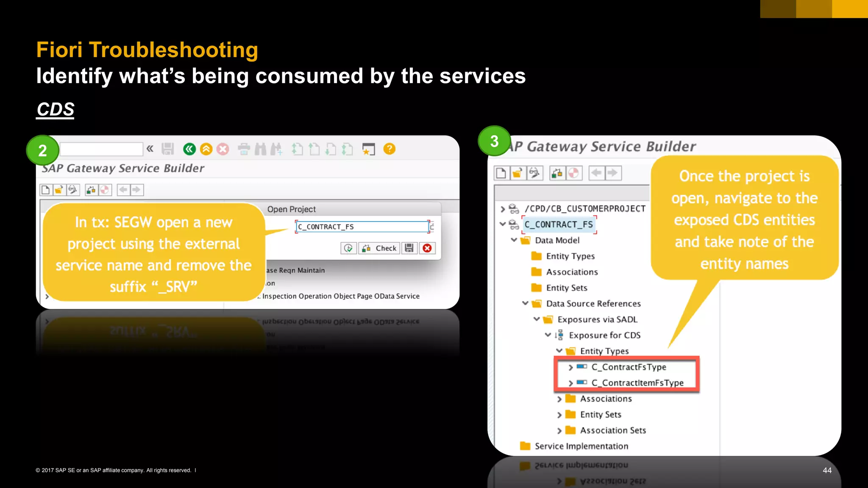Collapse the C_CONTRACT_FS project node

click(x=503, y=224)
